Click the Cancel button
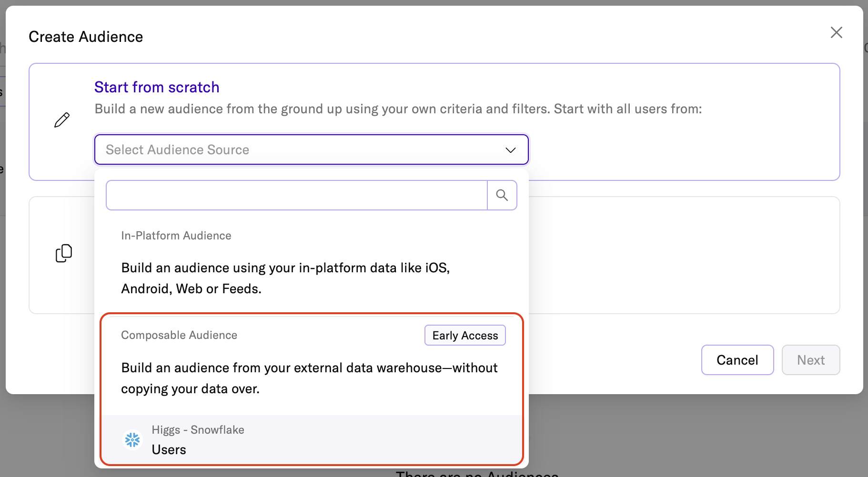 coord(737,360)
